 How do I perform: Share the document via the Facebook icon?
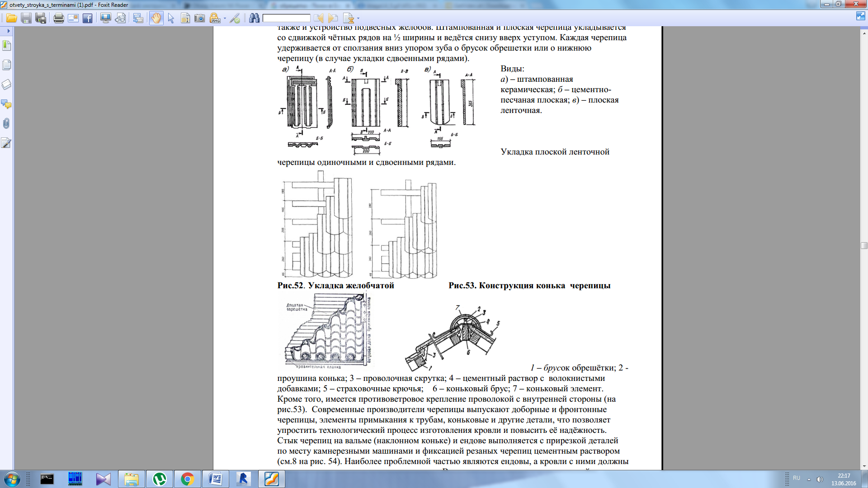tap(87, 18)
